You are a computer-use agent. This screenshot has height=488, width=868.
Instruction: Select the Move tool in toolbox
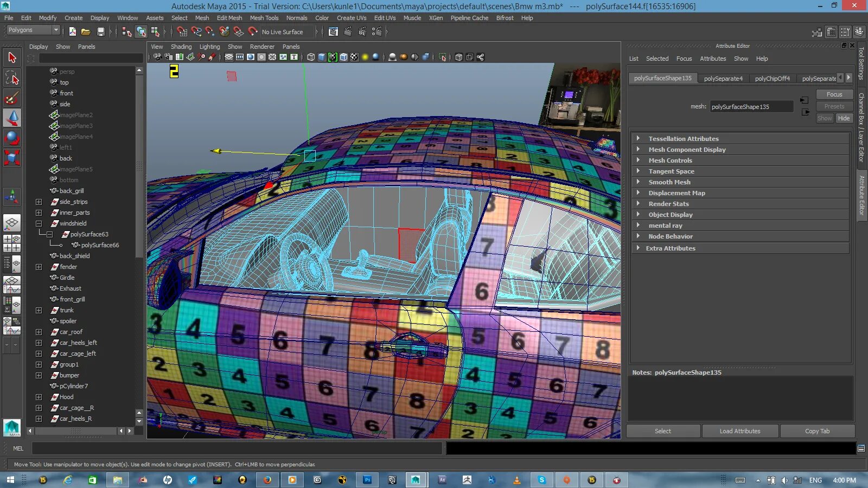12,118
